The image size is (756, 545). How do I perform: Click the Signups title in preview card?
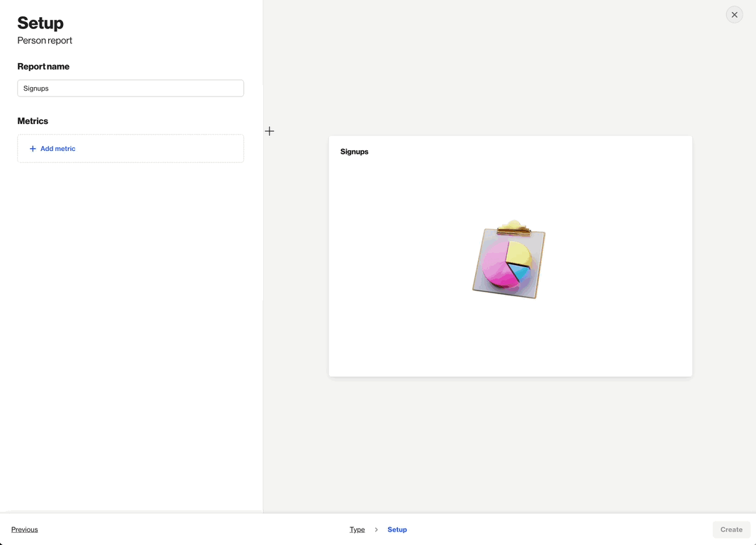point(355,152)
